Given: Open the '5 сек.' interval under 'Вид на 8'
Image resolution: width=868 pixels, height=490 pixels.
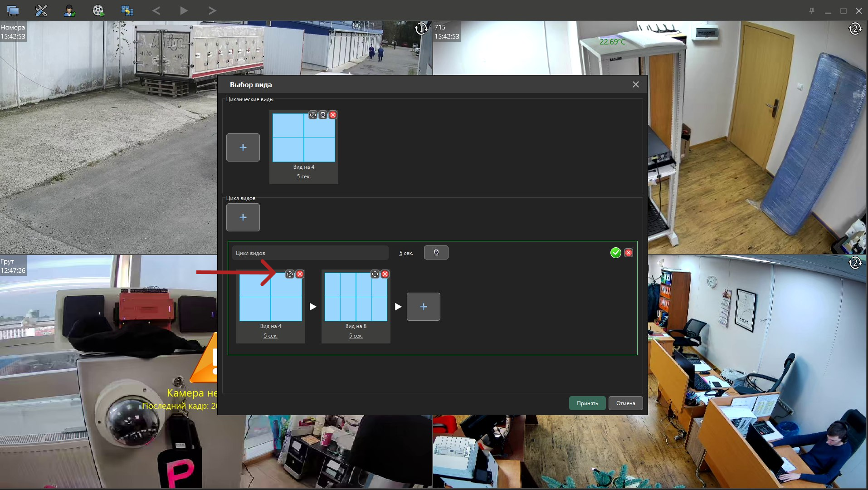Looking at the screenshot, I should coord(356,336).
